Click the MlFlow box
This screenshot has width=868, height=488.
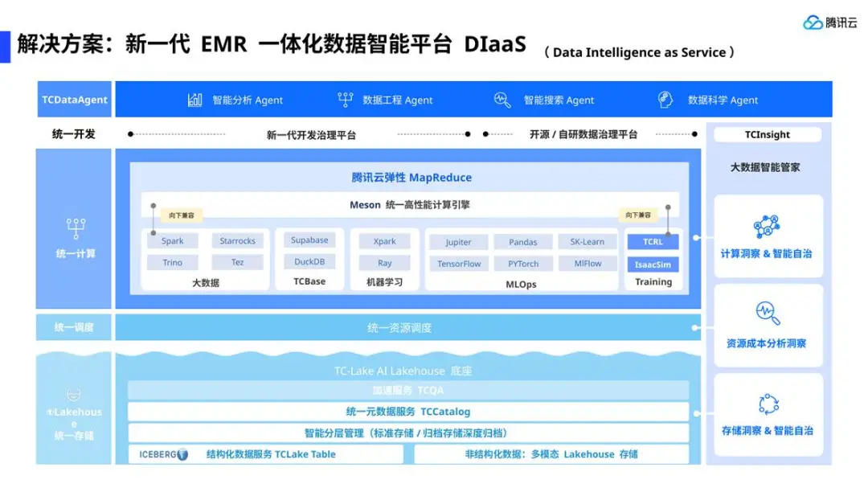click(588, 264)
